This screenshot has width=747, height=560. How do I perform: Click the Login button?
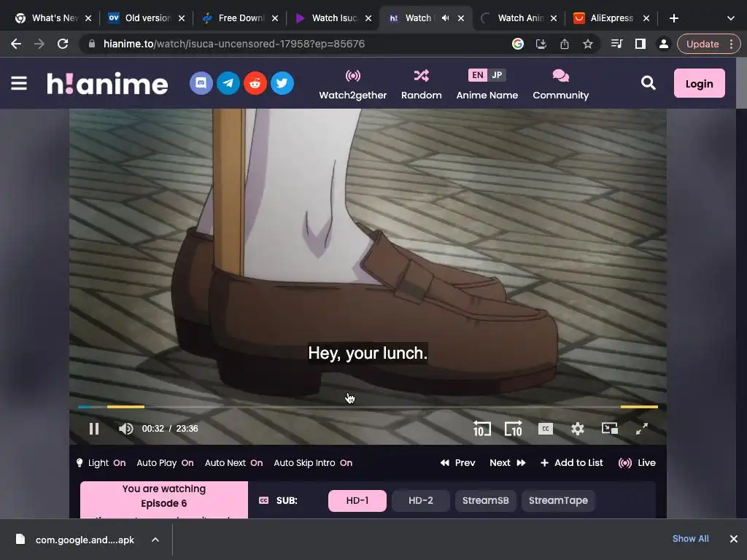click(699, 83)
